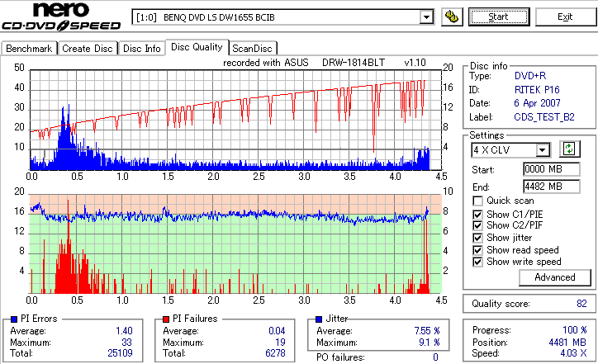
Task: Click the recorded with ASUS DRW-1814BLT text
Action: 325,63
